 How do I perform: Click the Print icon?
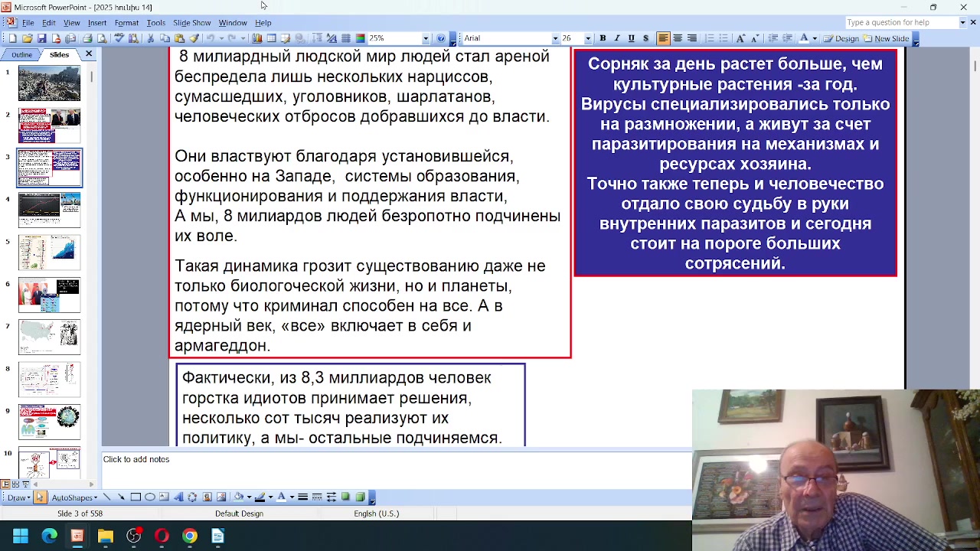[x=87, y=38]
